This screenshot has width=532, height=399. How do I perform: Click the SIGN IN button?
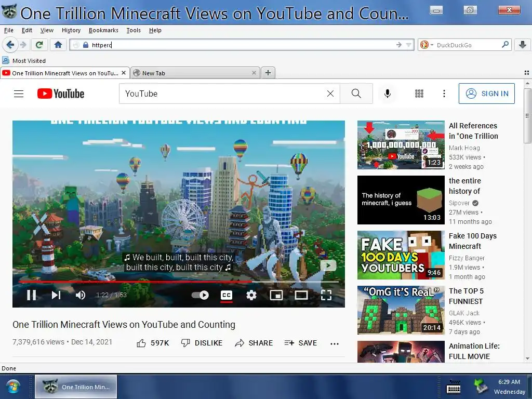(486, 94)
